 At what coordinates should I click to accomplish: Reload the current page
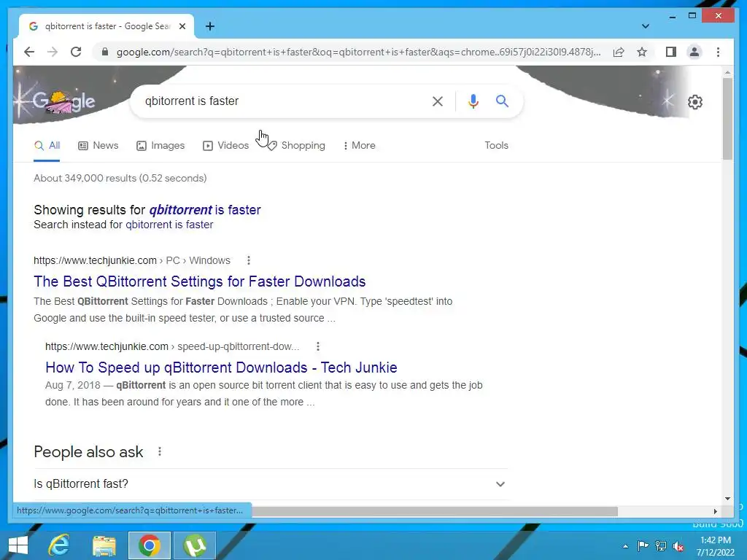[76, 52]
